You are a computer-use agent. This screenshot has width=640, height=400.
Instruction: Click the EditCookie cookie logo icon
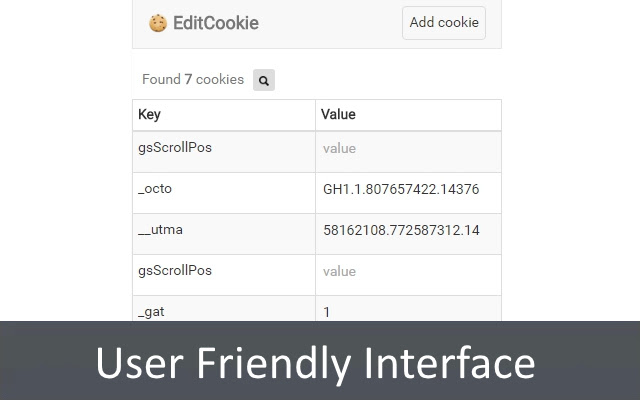157,23
